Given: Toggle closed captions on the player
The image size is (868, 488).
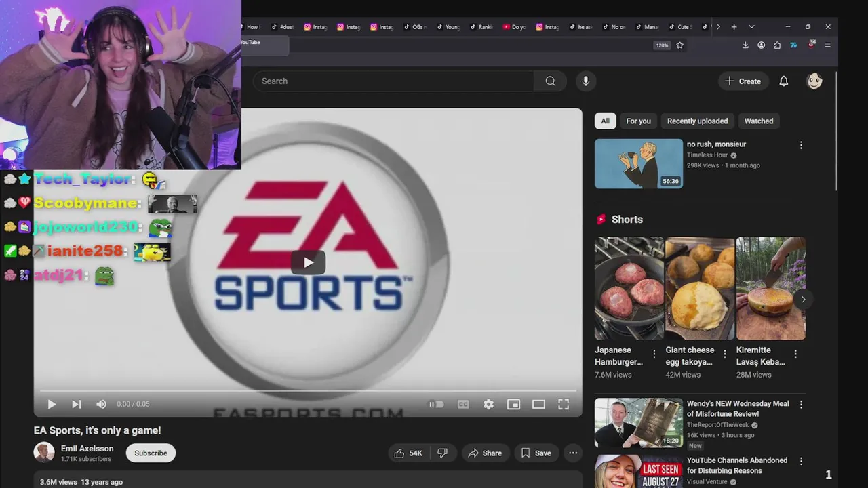Looking at the screenshot, I should [x=463, y=404].
